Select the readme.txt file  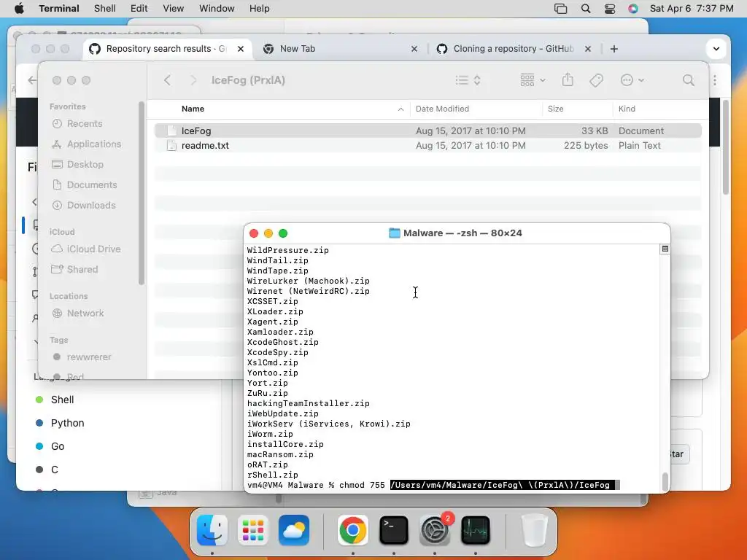tap(427, 145)
